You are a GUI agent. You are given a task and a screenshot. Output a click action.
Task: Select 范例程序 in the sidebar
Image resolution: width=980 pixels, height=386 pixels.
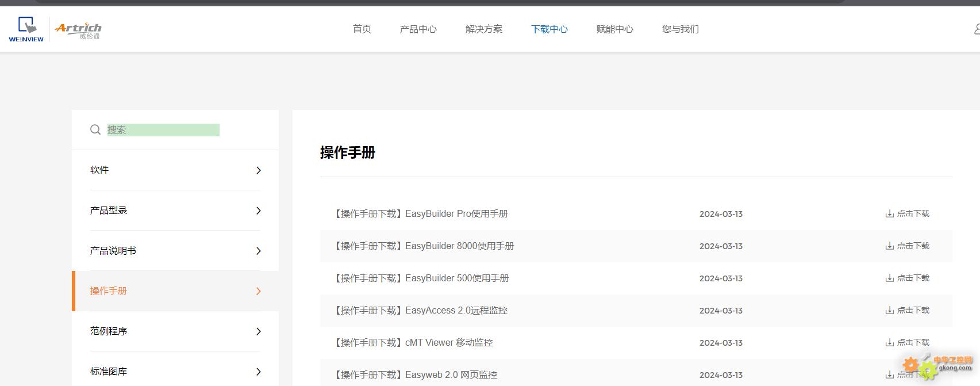pos(109,331)
